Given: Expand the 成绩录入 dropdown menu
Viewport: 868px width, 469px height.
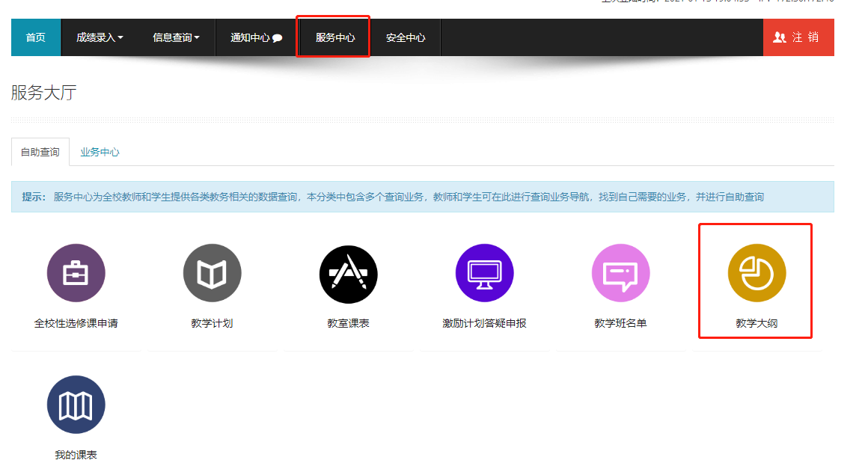Looking at the screenshot, I should pos(100,37).
